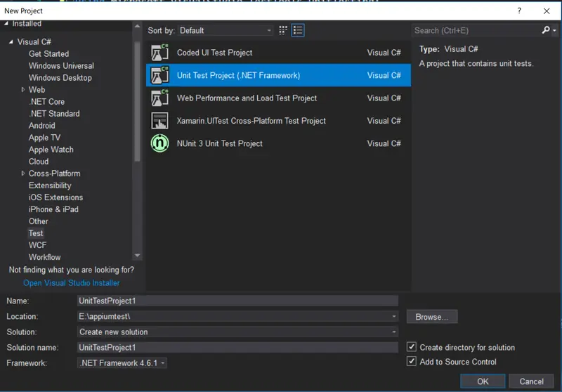Select Apple Watch category
Viewport: 562px width, 392px height.
pyautogui.click(x=51, y=150)
